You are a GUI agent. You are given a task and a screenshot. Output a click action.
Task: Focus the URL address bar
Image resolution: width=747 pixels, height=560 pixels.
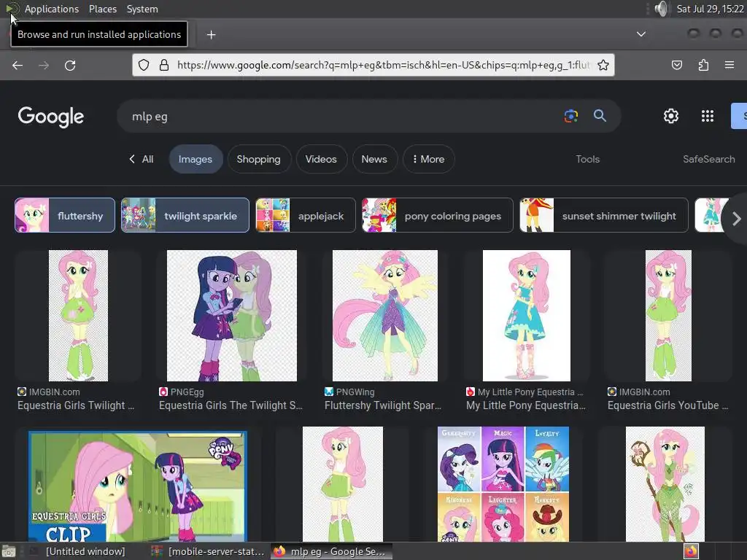click(x=373, y=65)
